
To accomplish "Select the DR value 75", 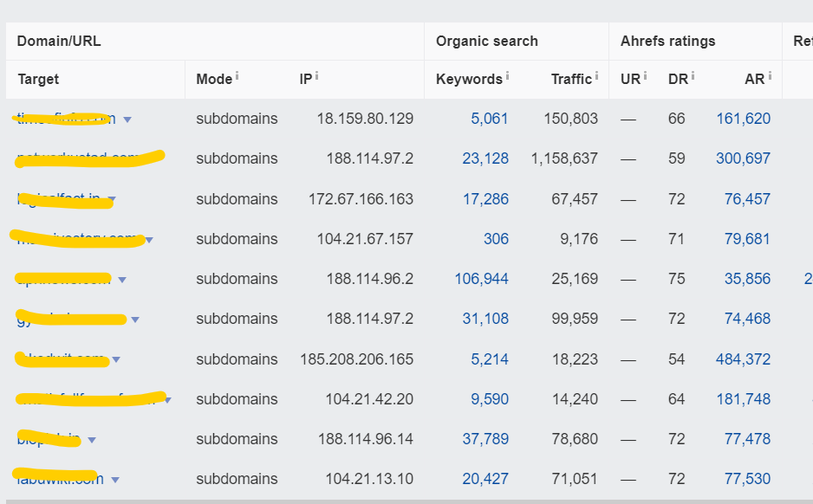I will (x=677, y=279).
